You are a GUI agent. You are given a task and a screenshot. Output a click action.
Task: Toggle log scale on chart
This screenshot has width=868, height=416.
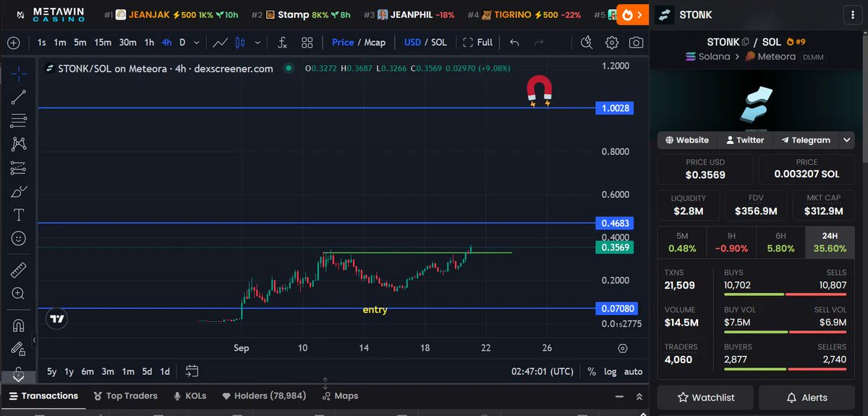[610, 372]
